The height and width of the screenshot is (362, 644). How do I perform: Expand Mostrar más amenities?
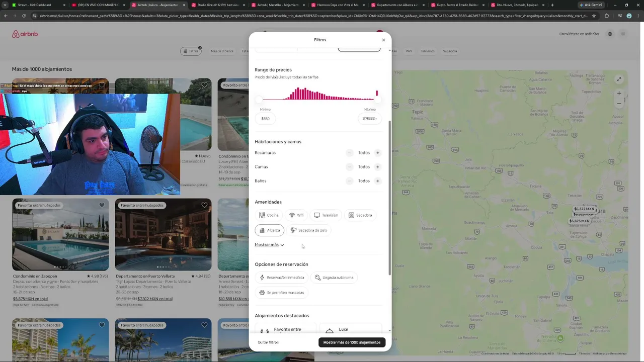tap(269, 245)
